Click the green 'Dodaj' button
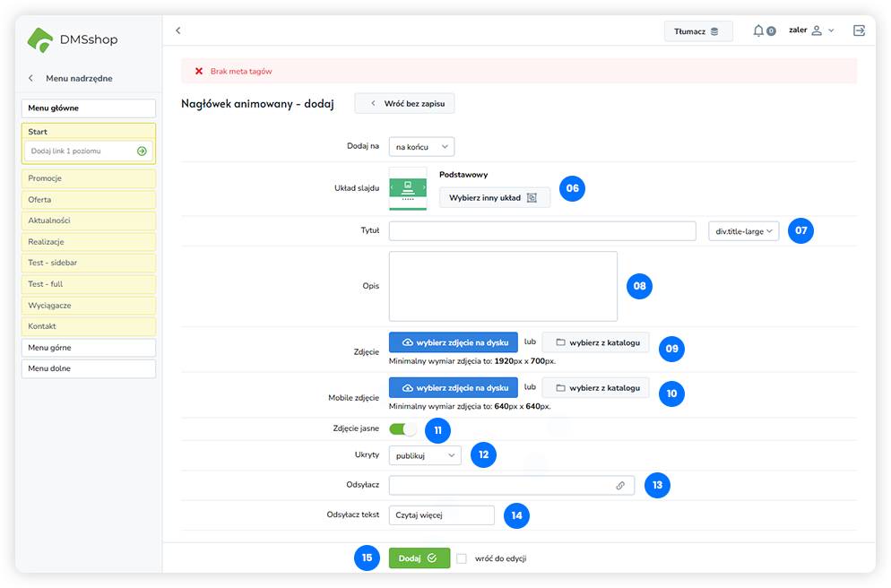Image resolution: width=891 pixels, height=588 pixels. pyautogui.click(x=418, y=558)
